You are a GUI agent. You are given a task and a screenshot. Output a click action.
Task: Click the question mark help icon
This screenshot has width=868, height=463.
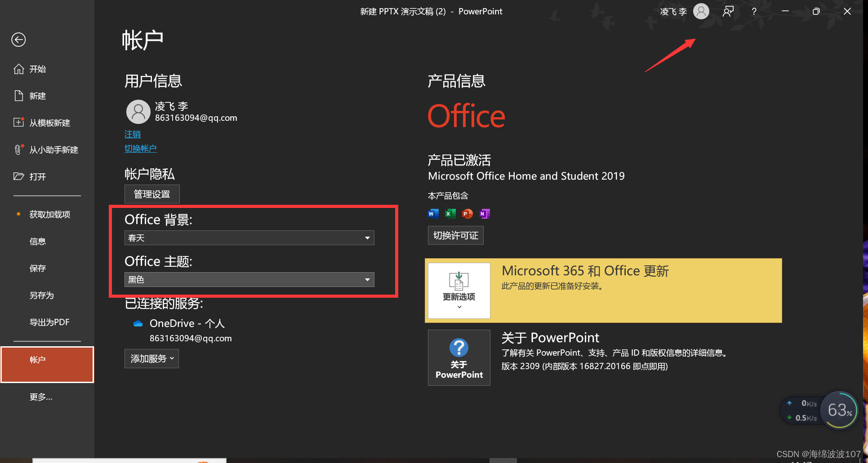754,11
